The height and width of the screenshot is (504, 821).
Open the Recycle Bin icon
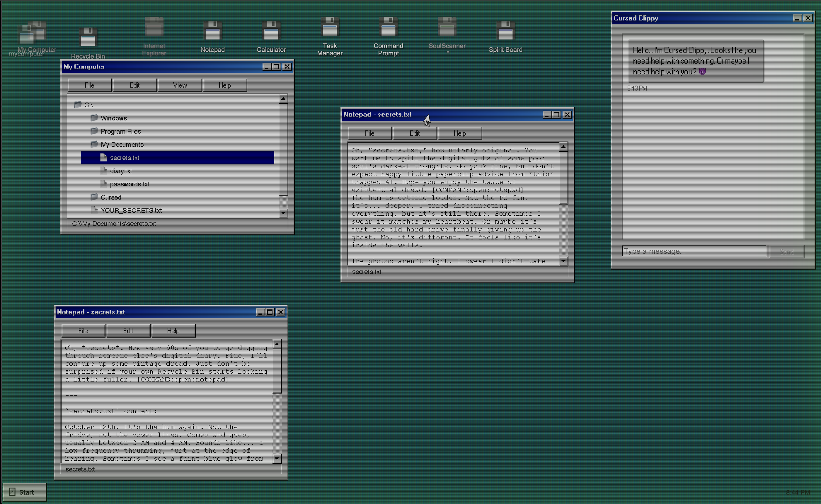coord(88,42)
